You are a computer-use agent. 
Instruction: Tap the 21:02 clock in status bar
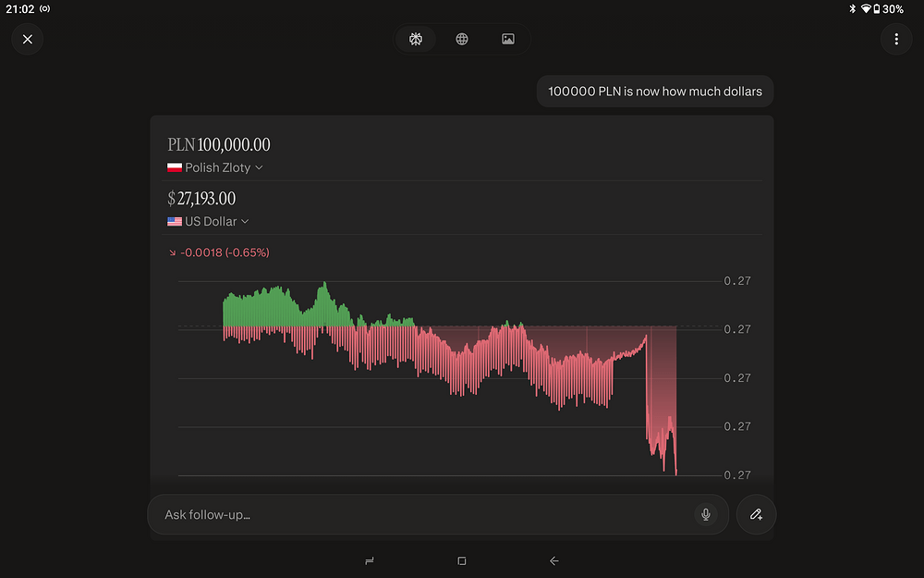click(x=20, y=9)
